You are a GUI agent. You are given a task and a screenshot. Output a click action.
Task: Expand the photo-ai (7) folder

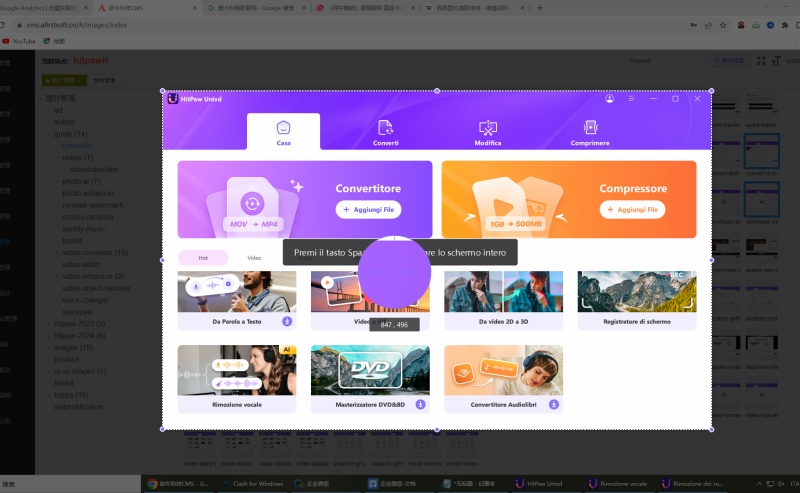click(57, 181)
